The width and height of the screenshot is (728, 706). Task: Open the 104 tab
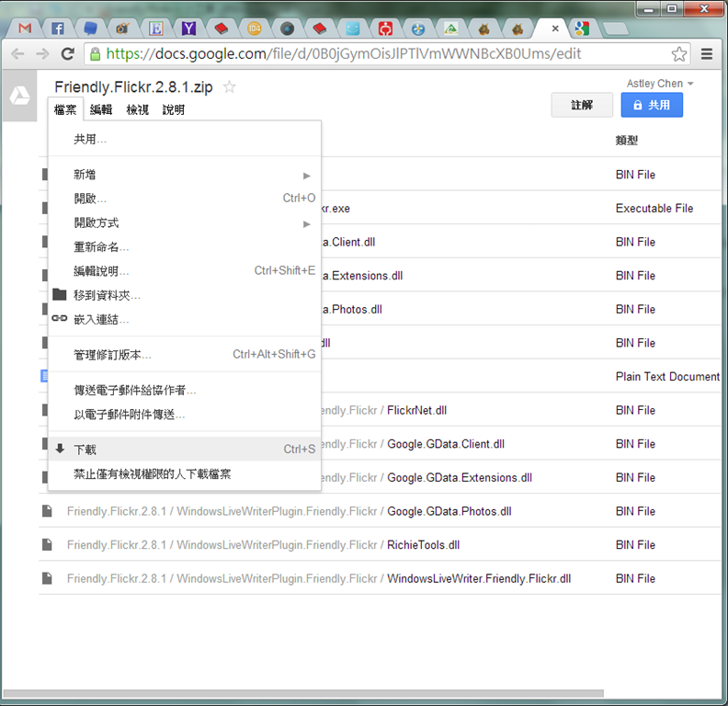pos(255,28)
